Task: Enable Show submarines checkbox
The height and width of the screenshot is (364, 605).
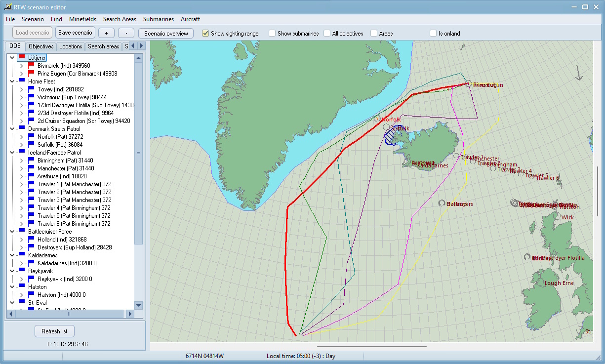Action: pos(272,34)
